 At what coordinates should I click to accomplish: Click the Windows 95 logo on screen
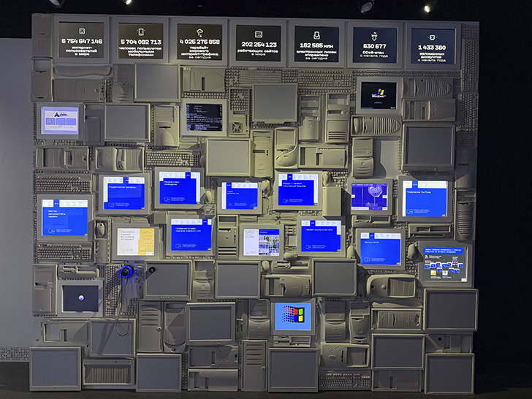[x=293, y=316]
